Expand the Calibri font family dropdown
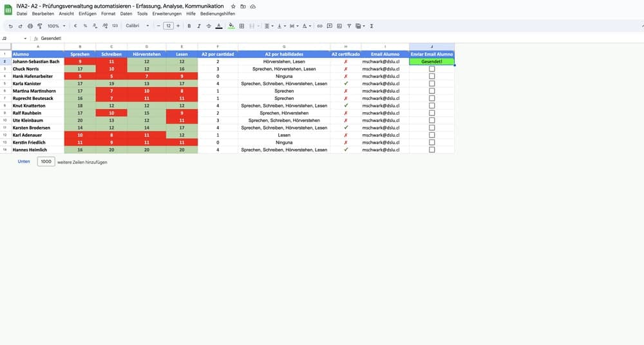 click(137, 26)
